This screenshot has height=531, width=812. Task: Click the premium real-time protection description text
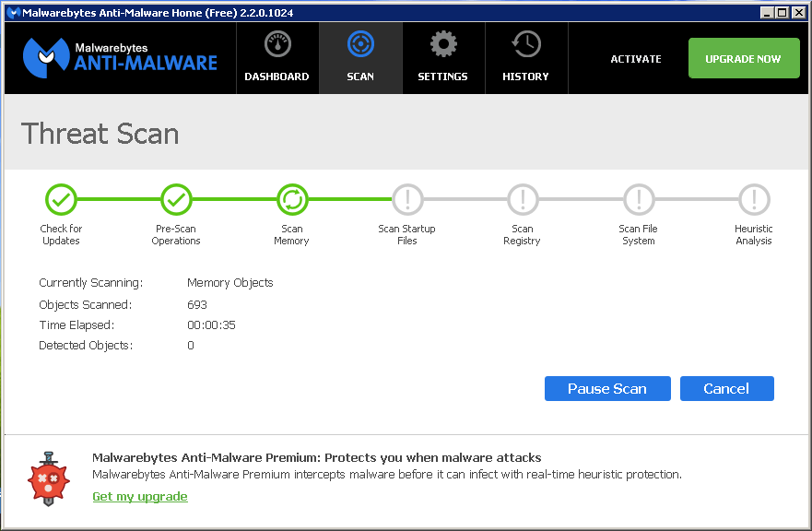(x=387, y=475)
